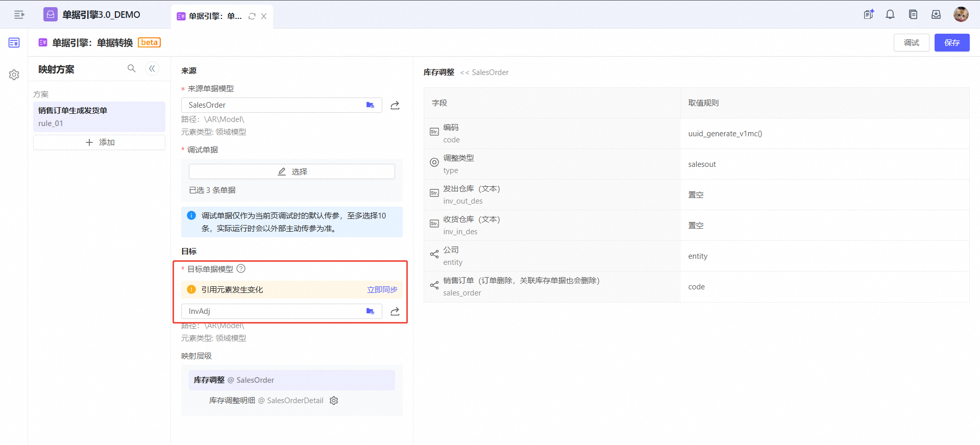980x445 pixels.
Task: Click the 保存 button
Action: (x=951, y=43)
